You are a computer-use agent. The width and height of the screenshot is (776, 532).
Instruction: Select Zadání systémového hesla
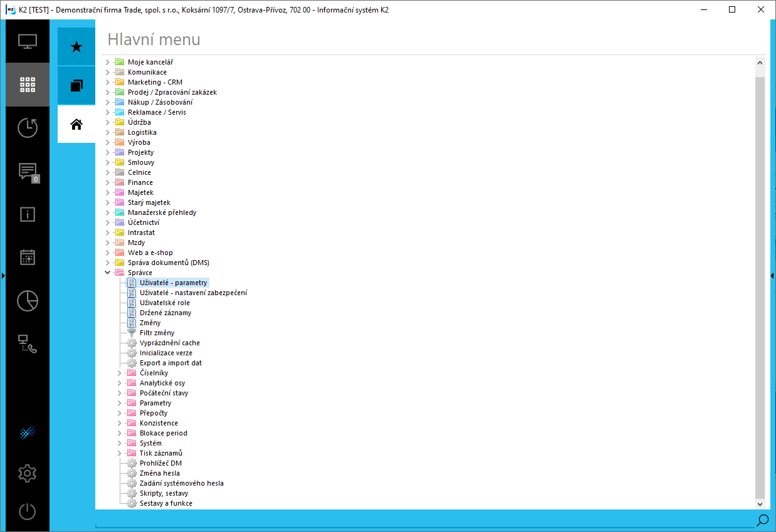click(x=182, y=483)
